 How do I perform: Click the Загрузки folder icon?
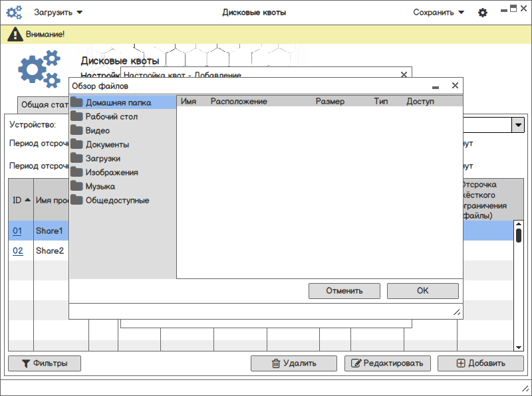pyautogui.click(x=76, y=158)
